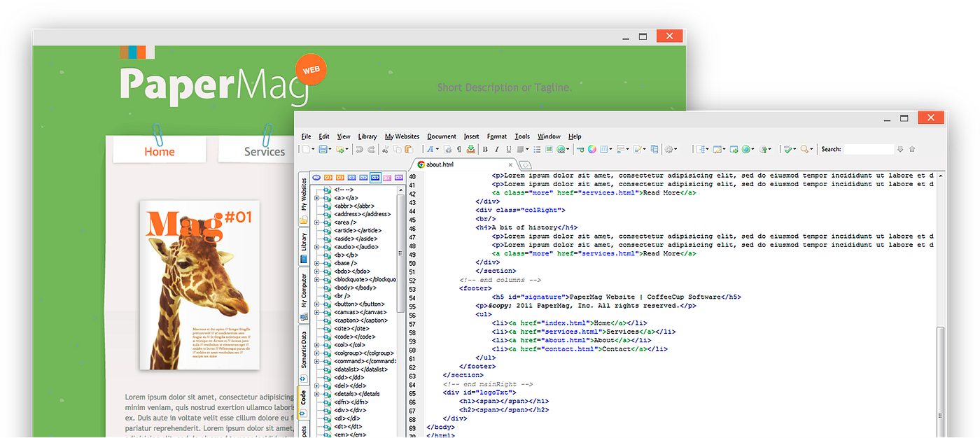Screen dimensions: 980x438
Task: Toggle Underline formatting in the toolbar
Action: [509, 149]
